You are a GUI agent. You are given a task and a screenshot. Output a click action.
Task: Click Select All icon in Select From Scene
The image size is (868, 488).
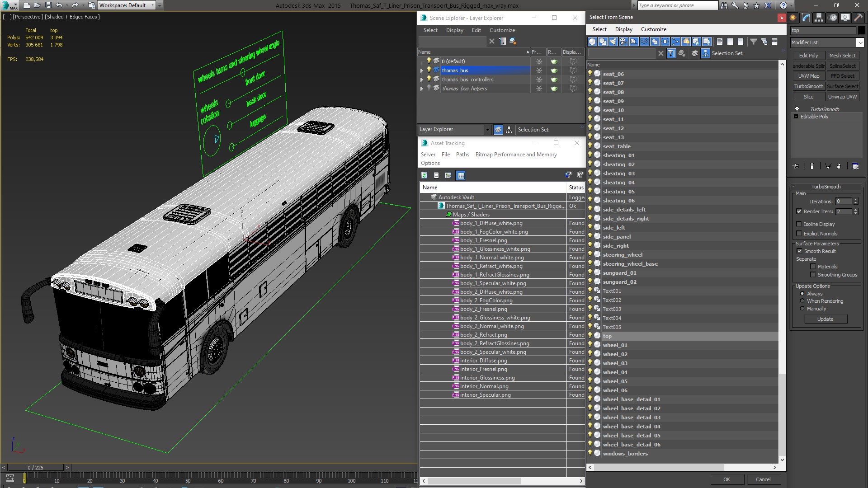720,42
